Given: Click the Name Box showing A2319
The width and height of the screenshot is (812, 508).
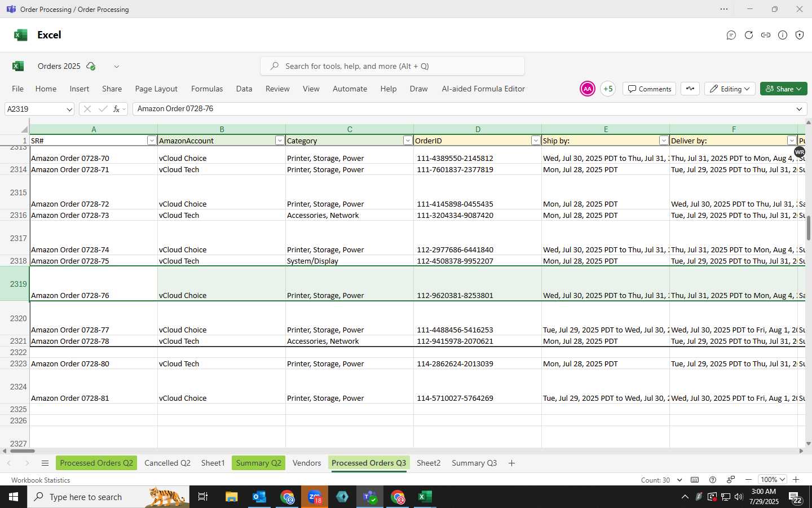Looking at the screenshot, I should click(x=34, y=109).
